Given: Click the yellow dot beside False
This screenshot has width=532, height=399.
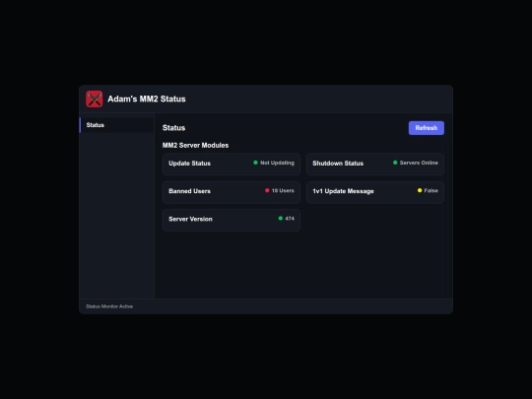Looking at the screenshot, I should click(x=420, y=190).
